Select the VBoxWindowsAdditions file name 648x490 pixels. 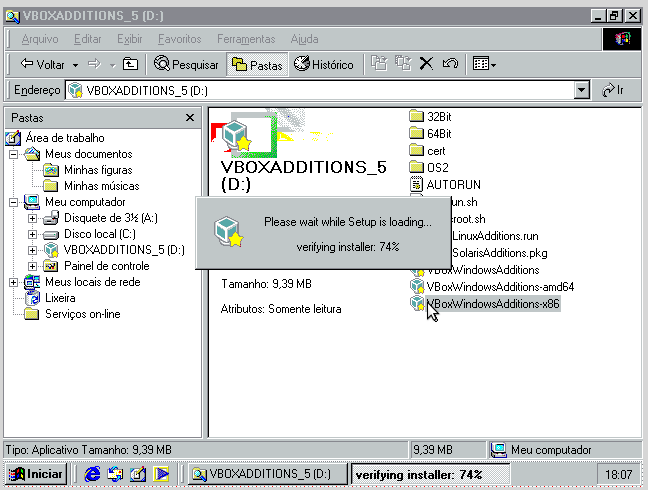(486, 270)
